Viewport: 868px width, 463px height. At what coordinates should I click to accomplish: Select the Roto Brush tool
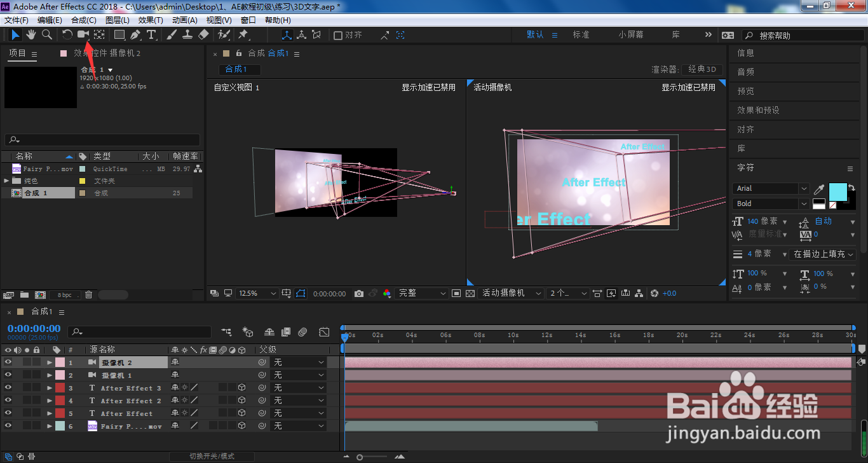coord(224,35)
